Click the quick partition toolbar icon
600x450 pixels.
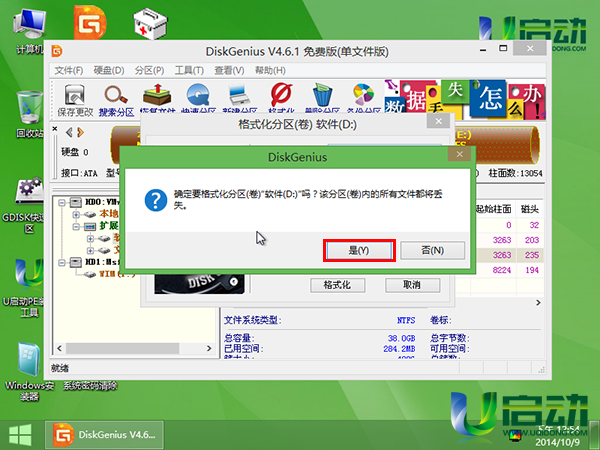point(198,98)
